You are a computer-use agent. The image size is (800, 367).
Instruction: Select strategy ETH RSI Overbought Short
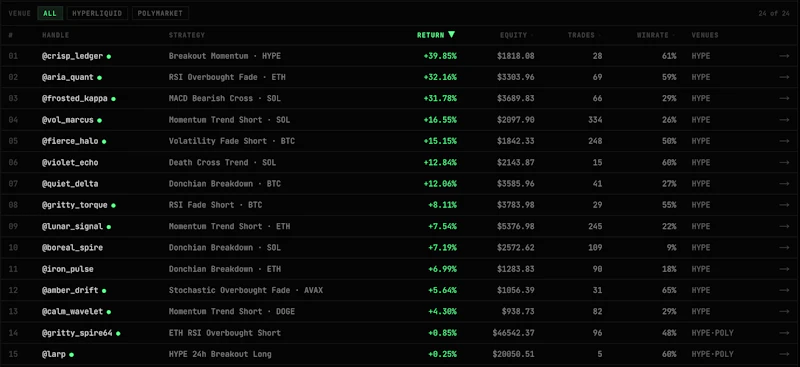[x=224, y=333]
